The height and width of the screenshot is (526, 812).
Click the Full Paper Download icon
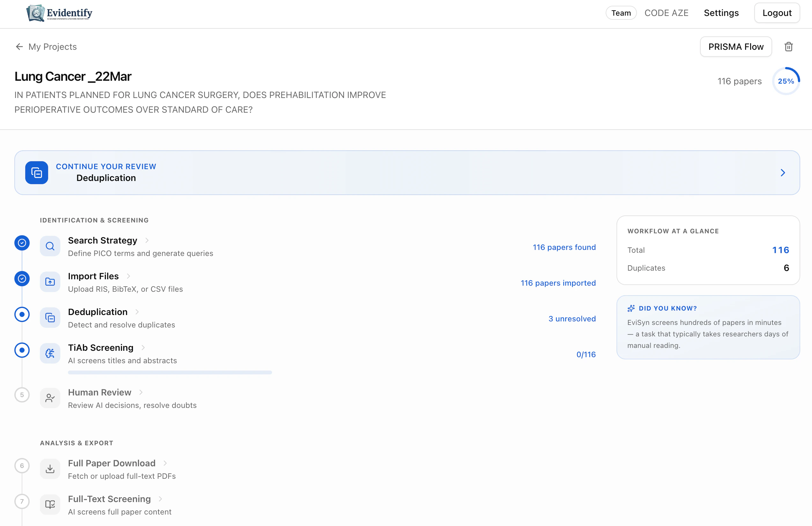click(x=50, y=469)
